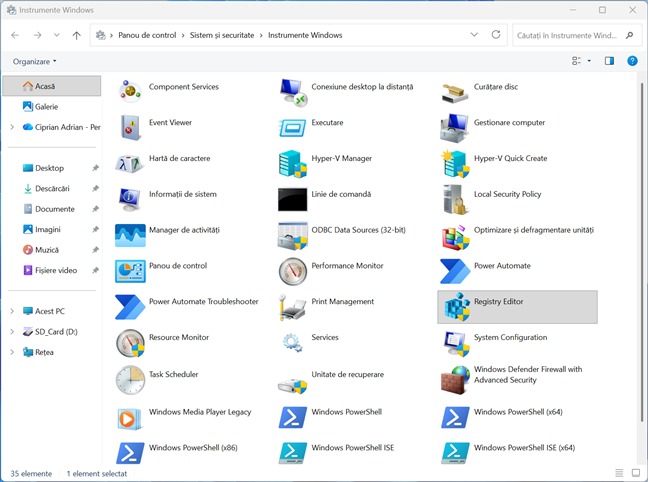Image resolution: width=648 pixels, height=482 pixels.
Task: Click the Back navigation arrow
Action: [x=15, y=35]
